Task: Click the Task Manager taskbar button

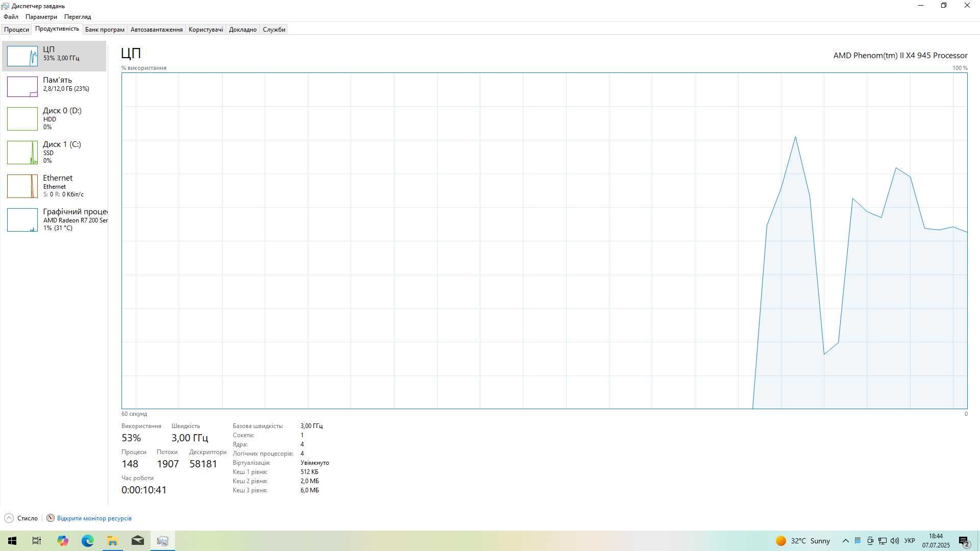Action: 163,541
